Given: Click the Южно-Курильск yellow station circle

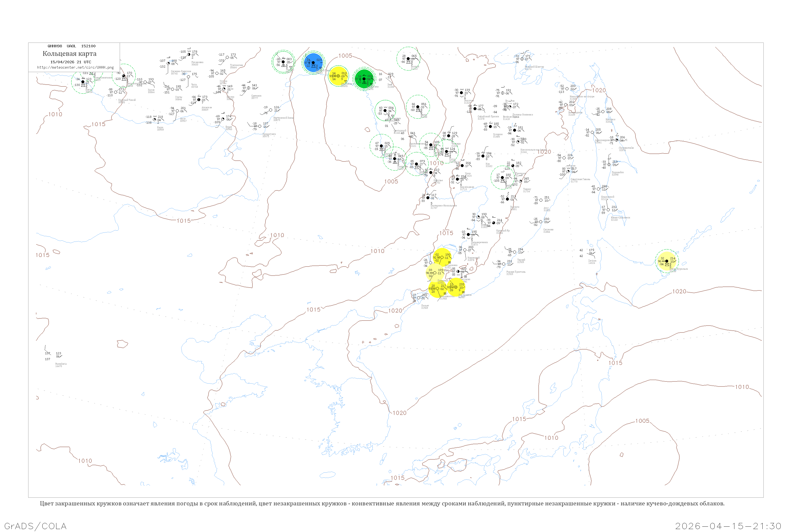Looking at the screenshot, I should 666,261.
